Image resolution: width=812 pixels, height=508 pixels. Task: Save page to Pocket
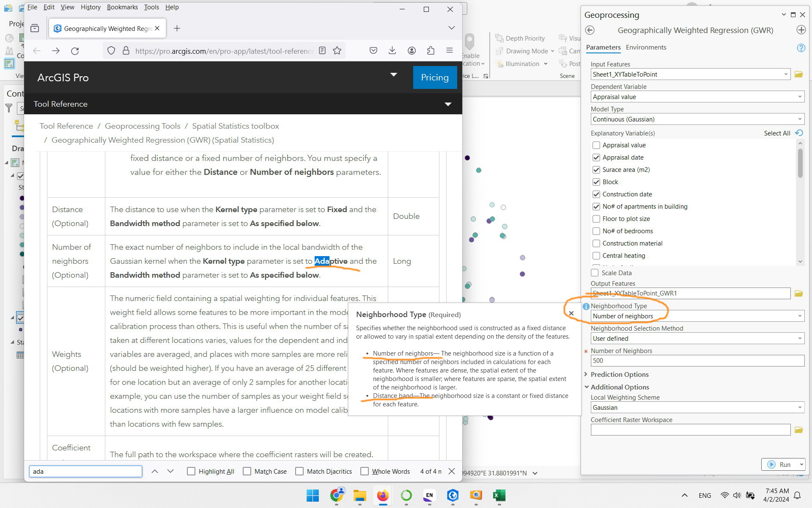click(x=373, y=51)
